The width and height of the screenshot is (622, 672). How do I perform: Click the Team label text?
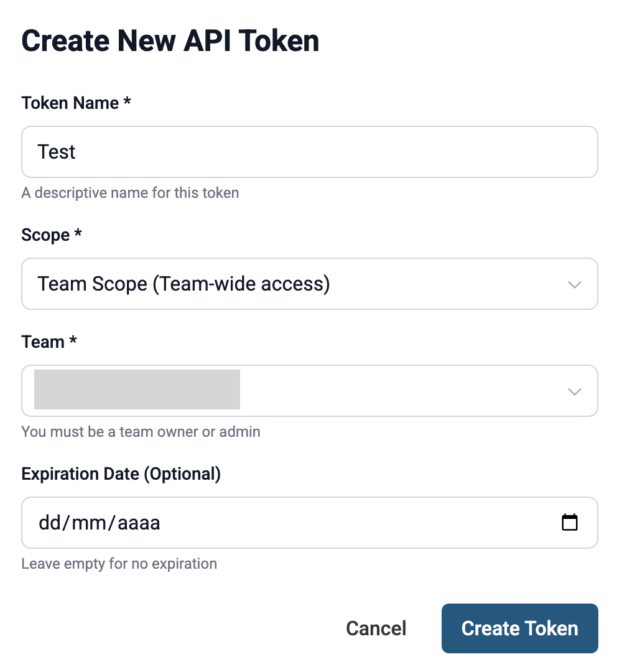pyautogui.click(x=43, y=342)
